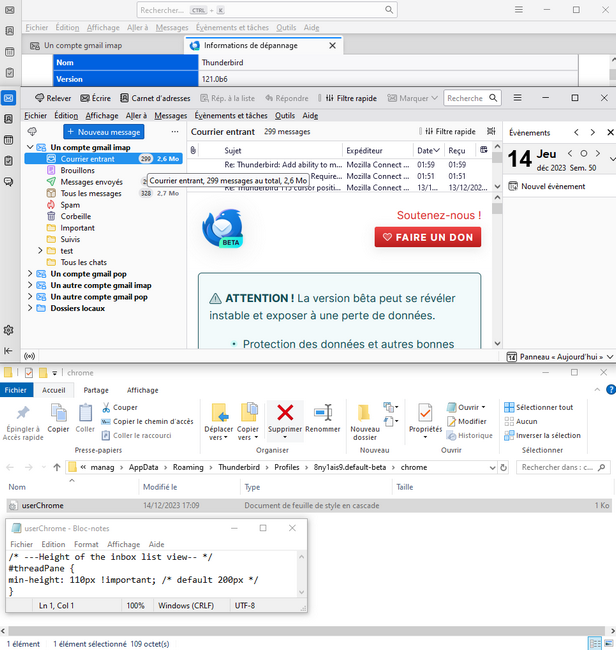Open folder pane options three-dot menu
616x650 pixels.
[x=175, y=132]
